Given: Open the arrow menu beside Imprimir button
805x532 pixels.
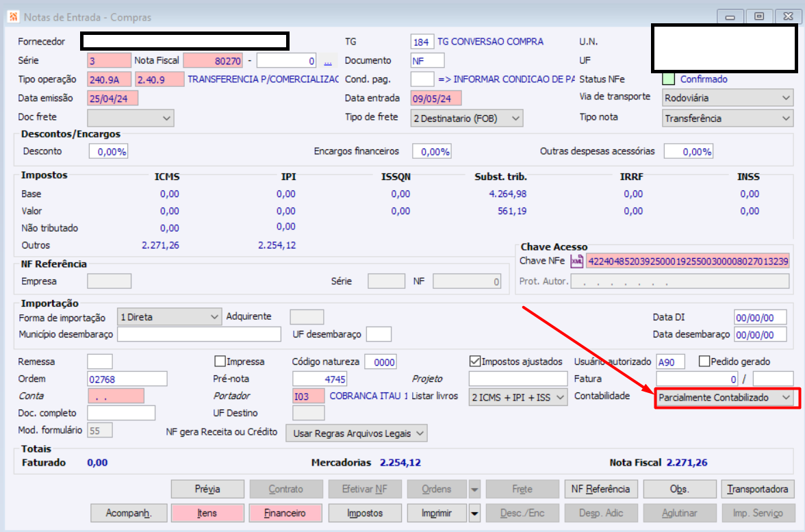Looking at the screenshot, I should (474, 513).
